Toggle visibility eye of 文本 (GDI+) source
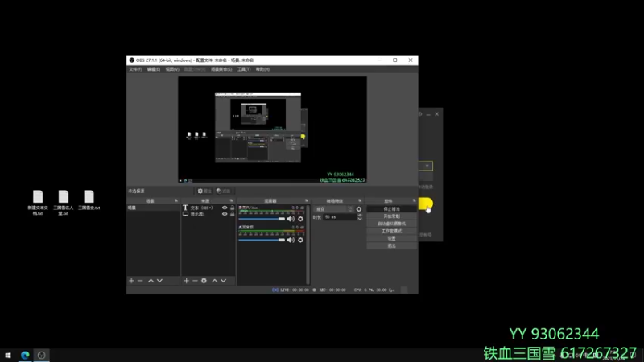This screenshot has height=362, width=644. tap(225, 208)
